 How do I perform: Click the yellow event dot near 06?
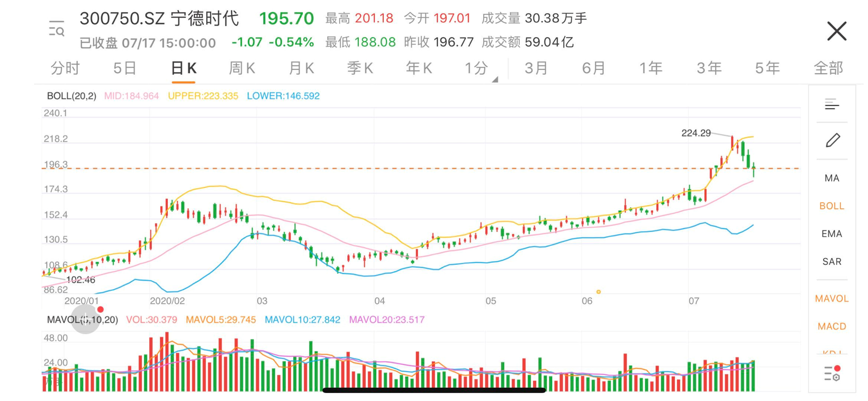(599, 292)
